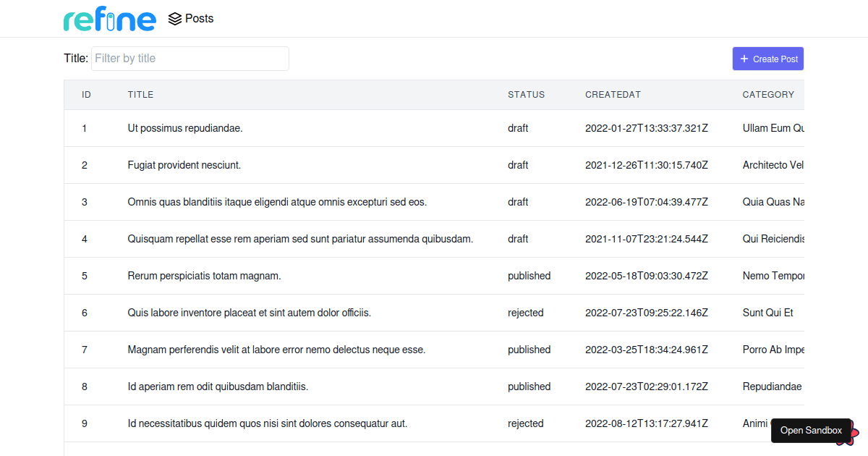868x456 pixels.
Task: Click the created date of post 8
Action: pyautogui.click(x=646, y=387)
